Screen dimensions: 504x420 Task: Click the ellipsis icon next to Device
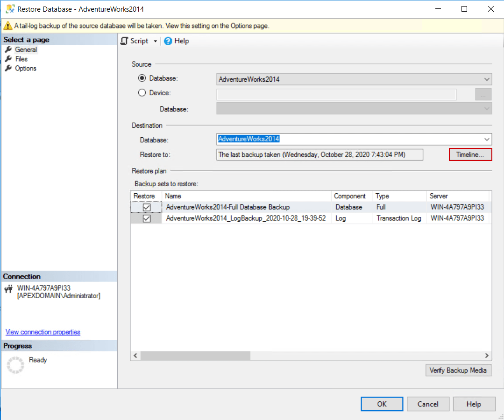point(483,94)
